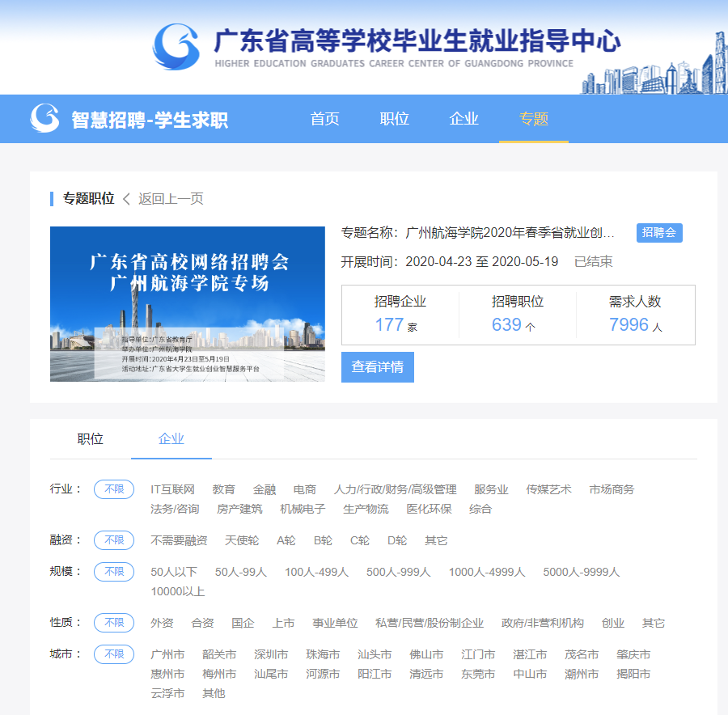Filter city by 珠海市
Image resolution: width=728 pixels, height=715 pixels.
pos(323,654)
